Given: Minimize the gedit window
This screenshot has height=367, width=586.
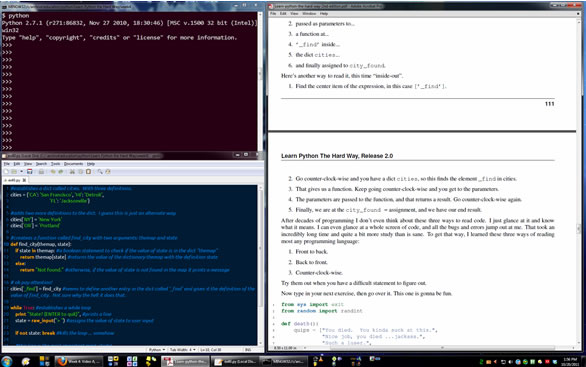Looking at the screenshot, I should pyautogui.click(x=237, y=155).
